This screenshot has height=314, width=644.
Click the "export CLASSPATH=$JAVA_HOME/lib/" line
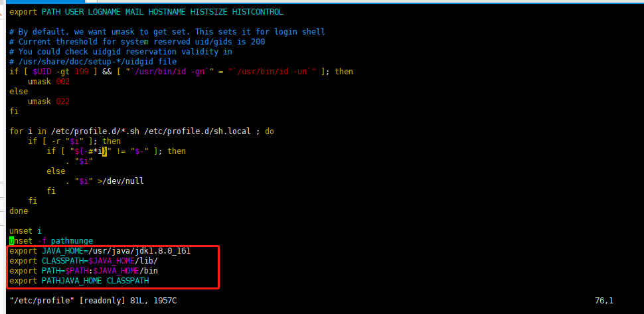click(84, 261)
